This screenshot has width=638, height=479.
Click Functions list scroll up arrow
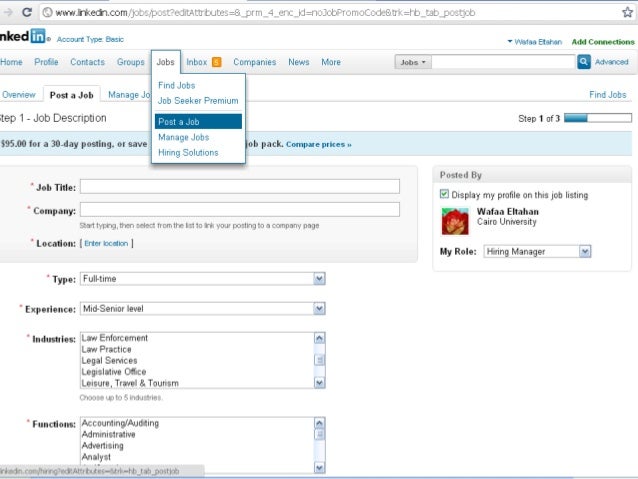coord(319,423)
